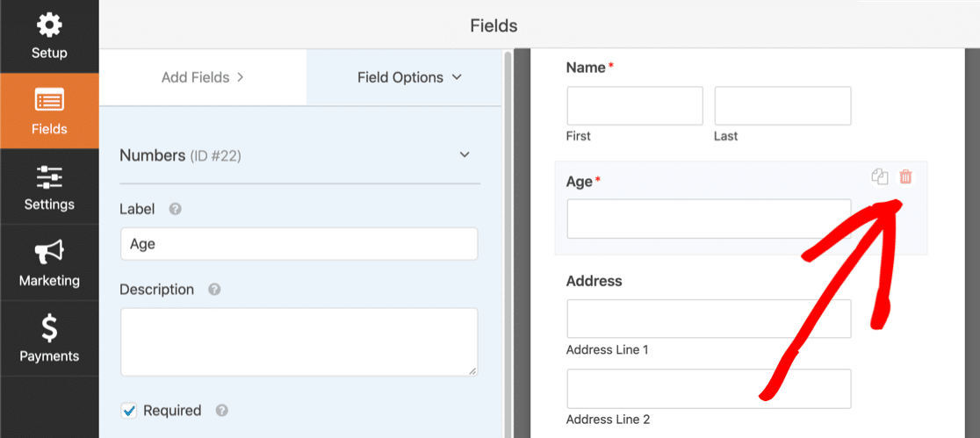This screenshot has height=438, width=980.
Task: Duplicate the Age field
Action: pos(879,177)
